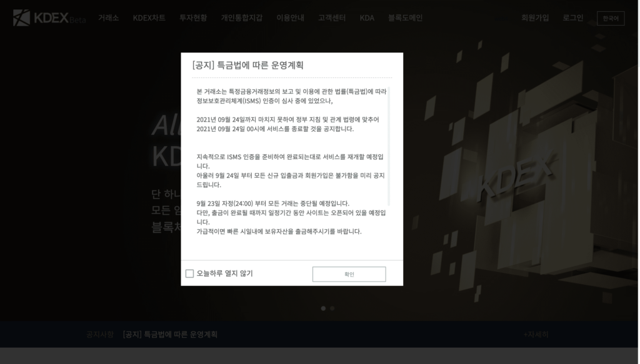Select the second carousel dot indicator
Image resolution: width=640 pixels, height=364 pixels.
[332, 308]
